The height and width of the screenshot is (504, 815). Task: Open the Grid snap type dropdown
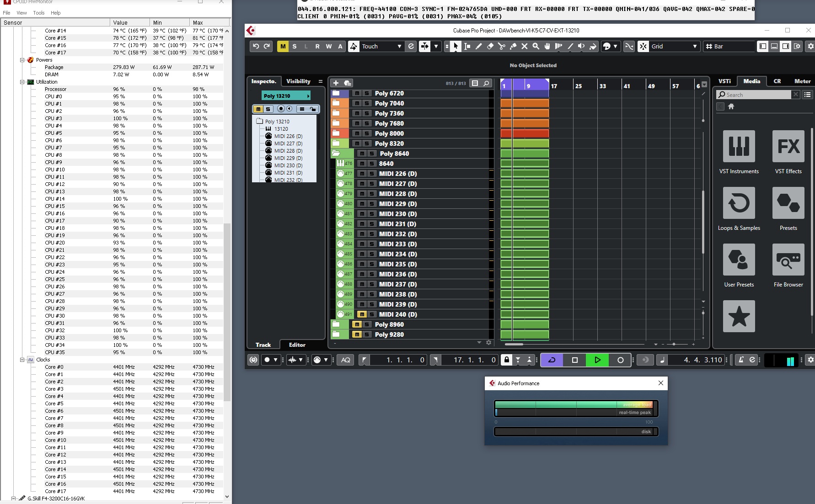(674, 46)
